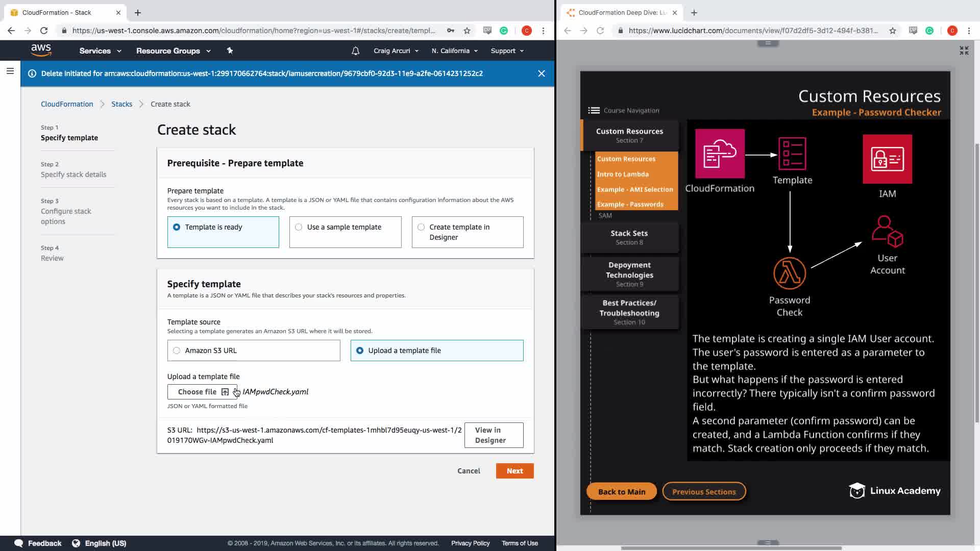980x551 pixels.
Task: Dismiss the delete initiated notification banner
Action: [x=542, y=73]
